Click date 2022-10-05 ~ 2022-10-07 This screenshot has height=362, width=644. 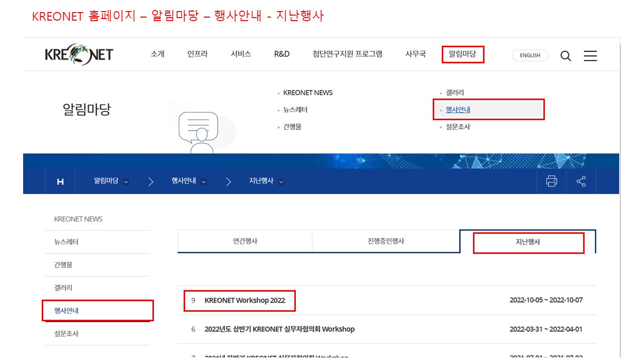tap(546, 300)
